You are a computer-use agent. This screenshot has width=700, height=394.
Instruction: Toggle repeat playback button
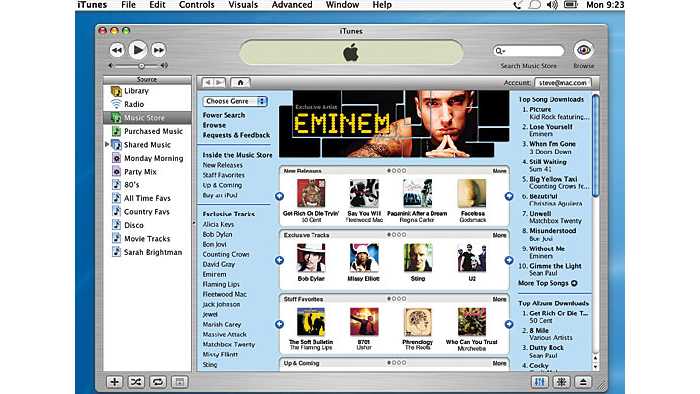click(x=158, y=382)
